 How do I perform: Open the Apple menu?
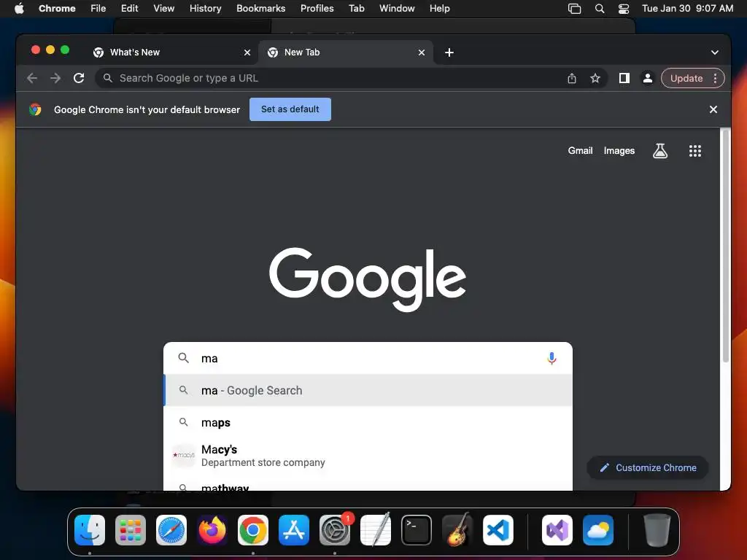[x=19, y=9]
